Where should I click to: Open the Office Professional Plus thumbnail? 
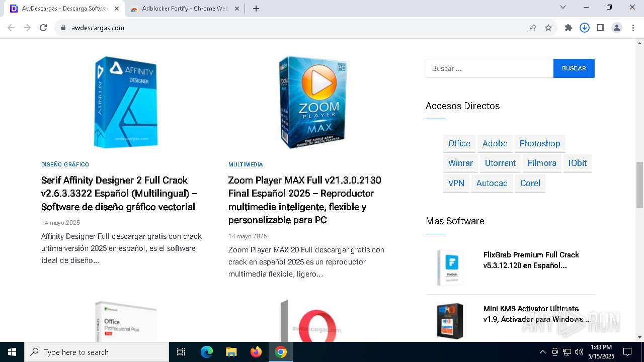coord(126,321)
